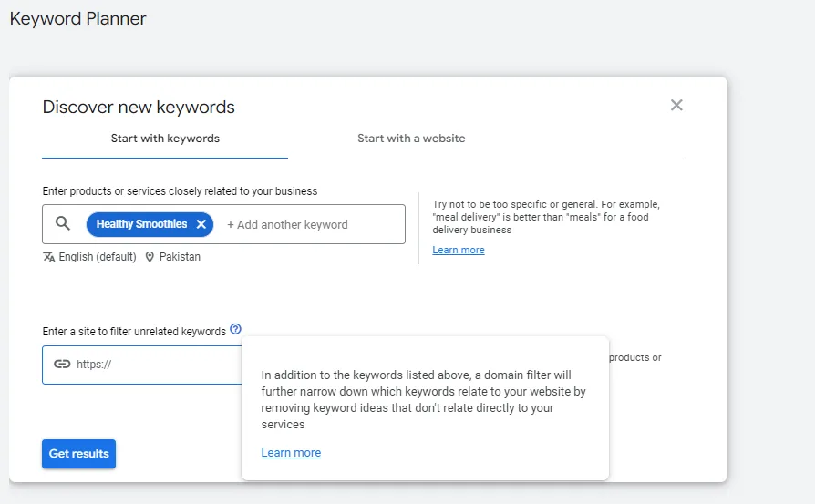
Task: Change the Pakistan location setting
Action: coord(180,257)
